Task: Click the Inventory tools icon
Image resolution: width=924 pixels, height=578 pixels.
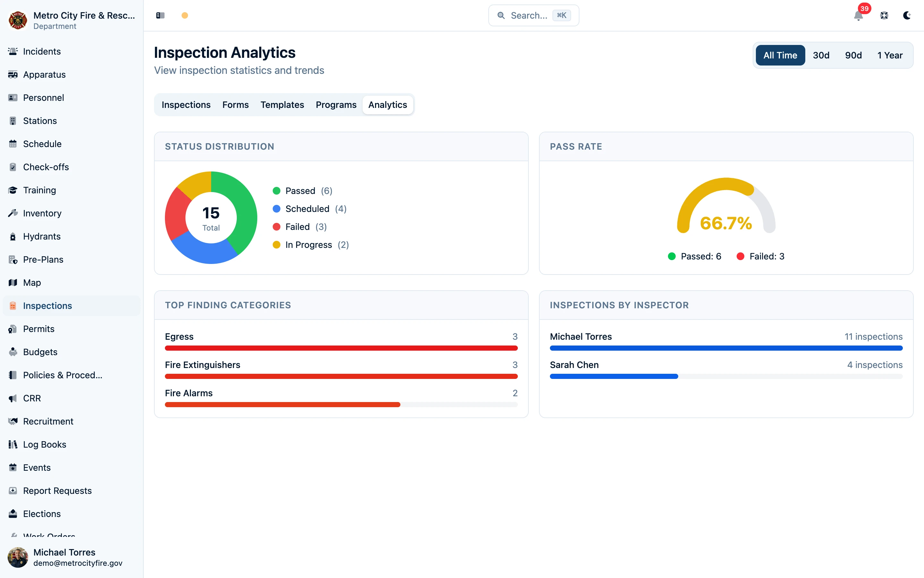Action: tap(13, 213)
